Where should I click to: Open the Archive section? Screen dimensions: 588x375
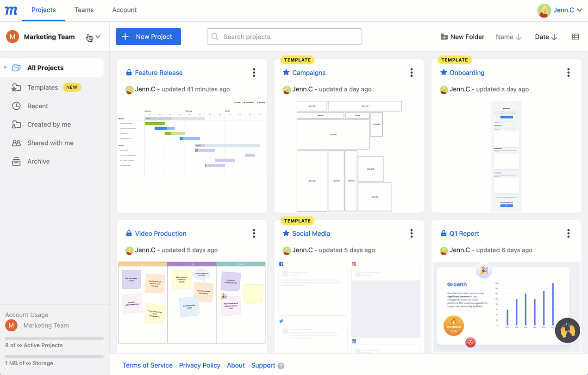[x=39, y=161]
